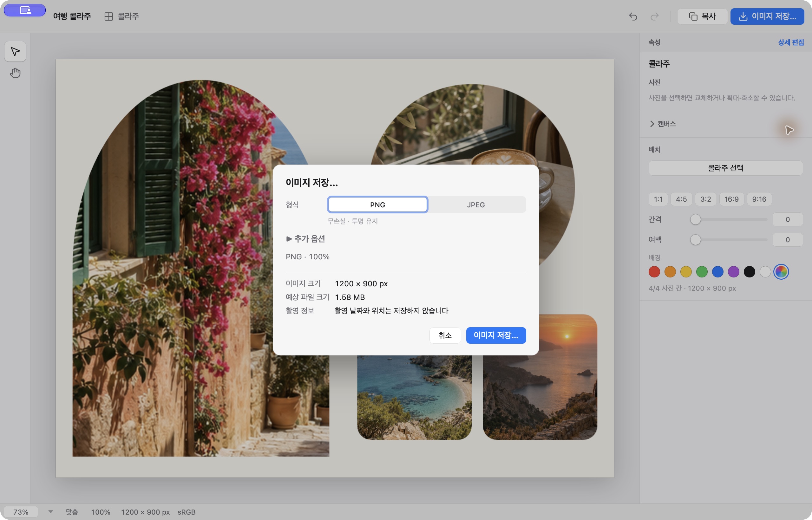
Task: Select the 1:1 aspect ratio
Action: click(658, 199)
